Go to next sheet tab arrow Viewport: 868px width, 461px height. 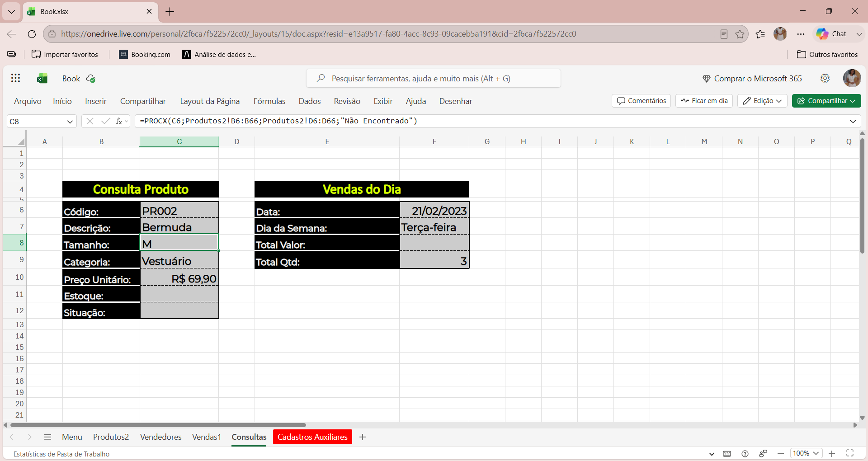pyautogui.click(x=29, y=437)
